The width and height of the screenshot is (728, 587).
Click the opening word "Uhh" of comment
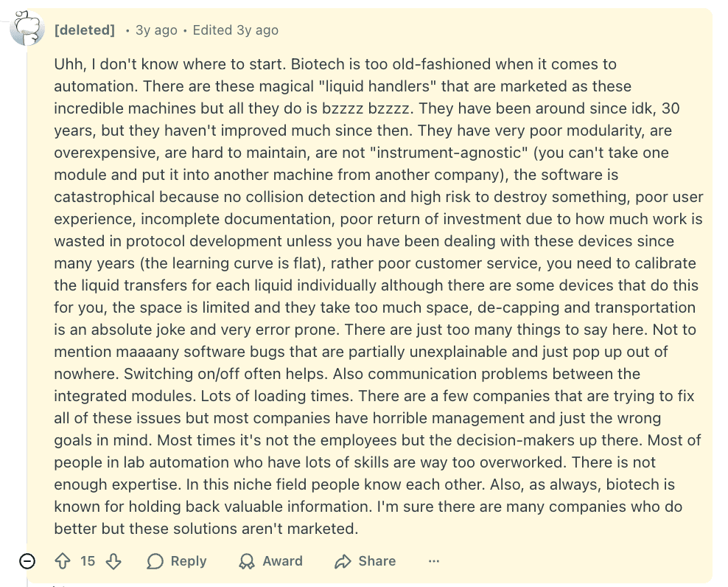tap(68, 64)
